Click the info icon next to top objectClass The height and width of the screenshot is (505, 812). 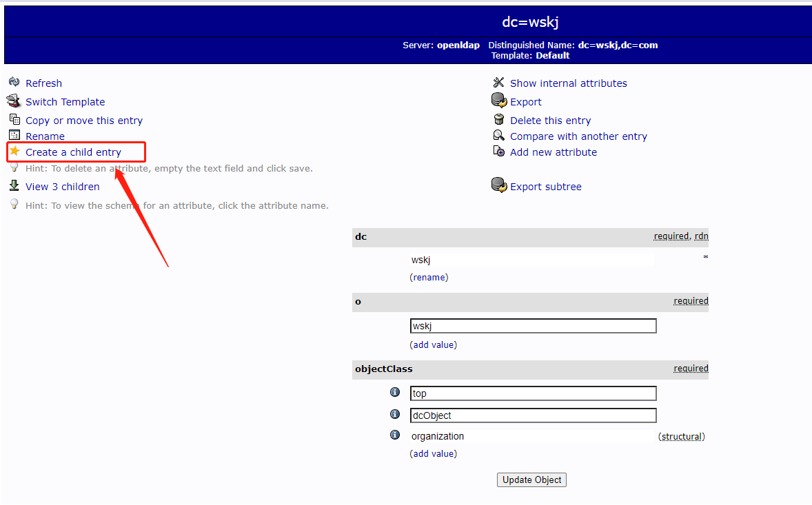tap(395, 391)
